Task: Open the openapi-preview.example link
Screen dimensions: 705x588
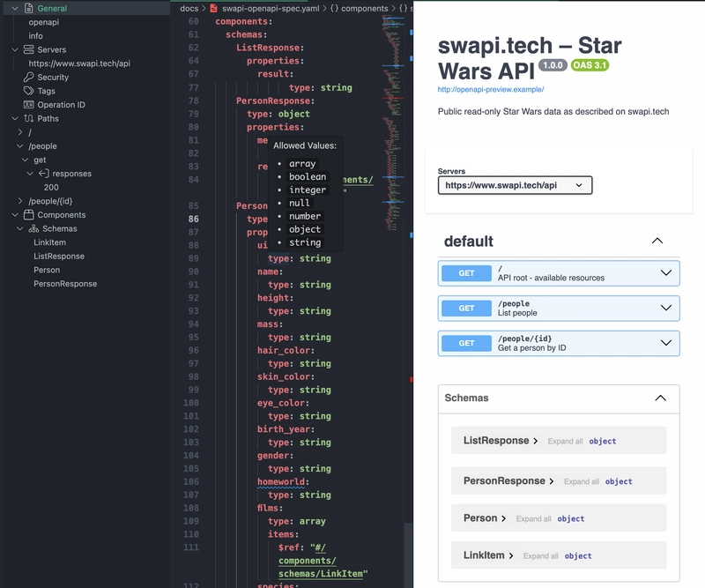Action: [491, 90]
